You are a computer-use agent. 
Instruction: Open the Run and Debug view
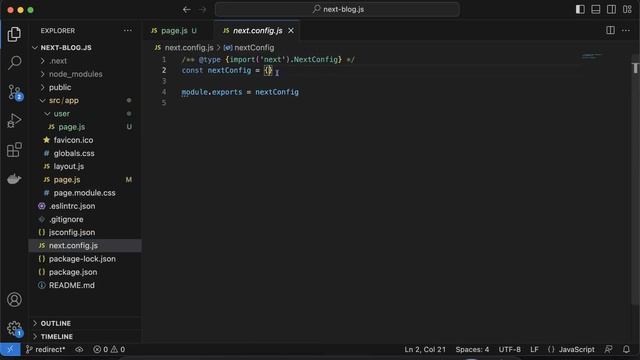point(14,121)
